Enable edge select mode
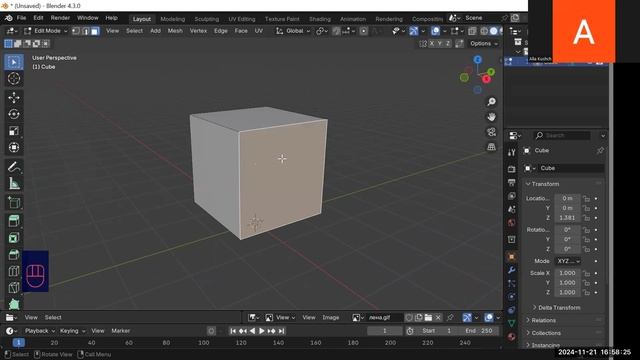Viewport: 640px width, 360px height. click(x=85, y=31)
